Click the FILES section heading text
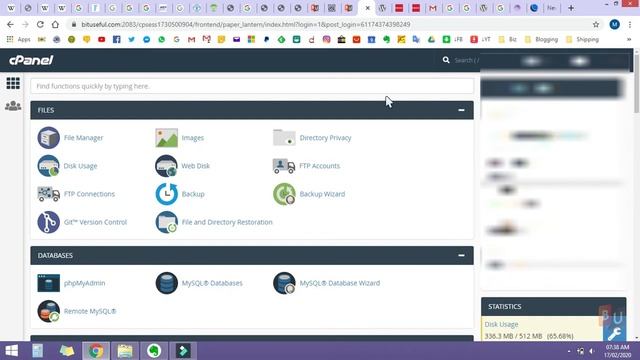Screen dimensions: 640x360 tap(46, 110)
